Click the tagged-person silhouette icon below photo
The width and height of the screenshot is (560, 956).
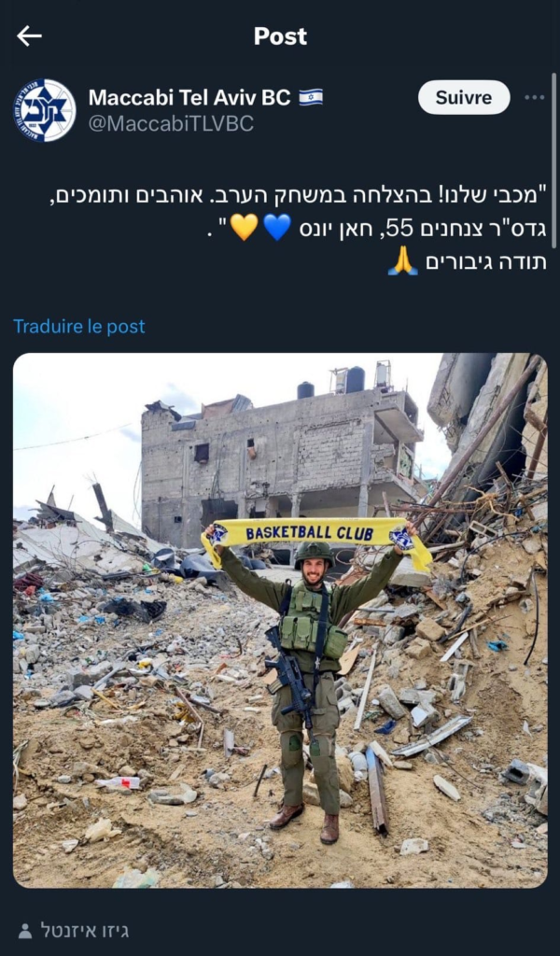tap(25, 931)
